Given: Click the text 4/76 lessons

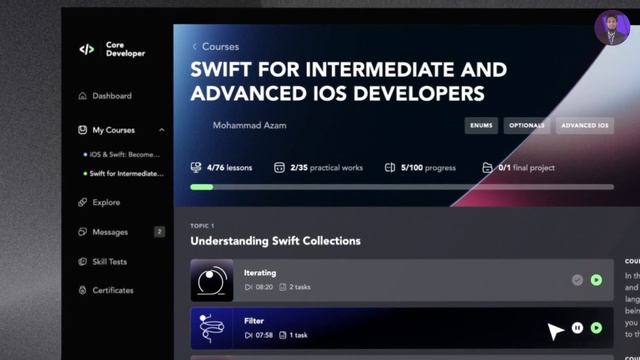Looking at the screenshot, I should point(229,168).
